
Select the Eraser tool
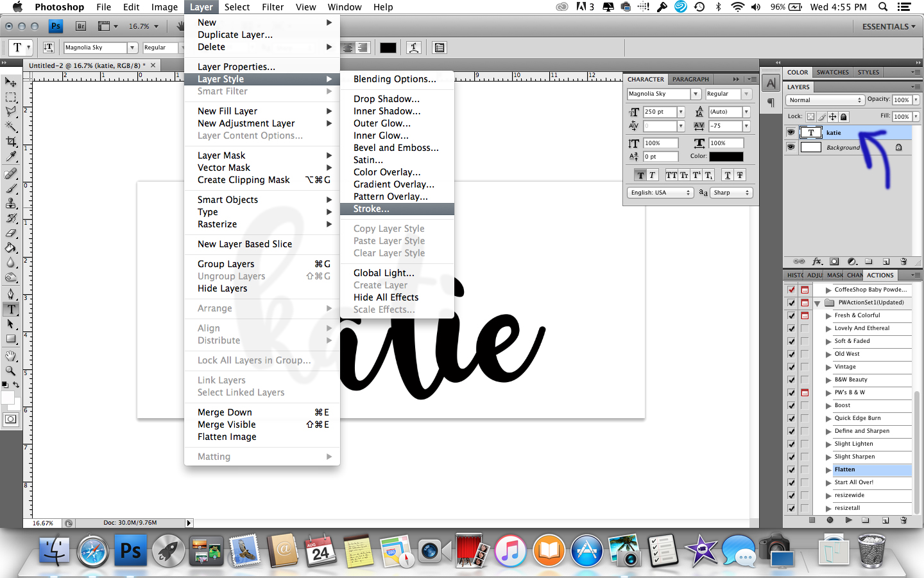coord(11,232)
